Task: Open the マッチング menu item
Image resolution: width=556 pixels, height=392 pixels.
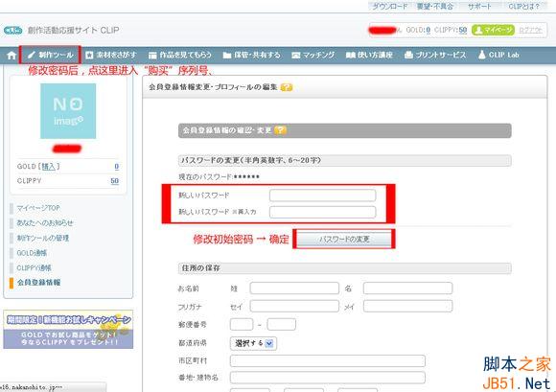Action: pyautogui.click(x=313, y=55)
